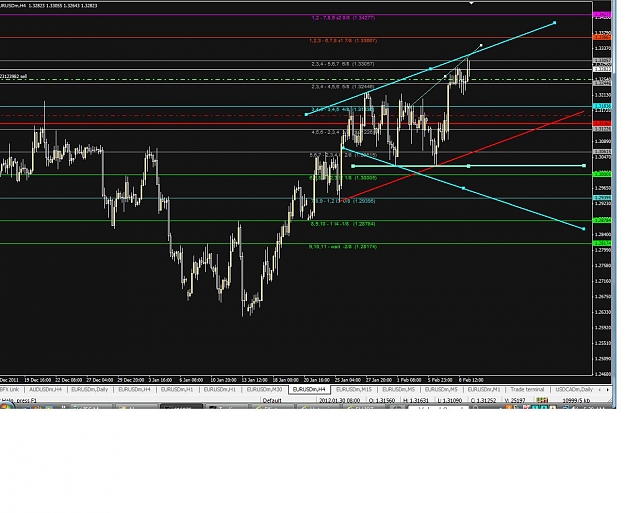Screen dimensions: 625x513
Task: Click the 13 Jan 12:00 time axis label
Action: [254, 380]
